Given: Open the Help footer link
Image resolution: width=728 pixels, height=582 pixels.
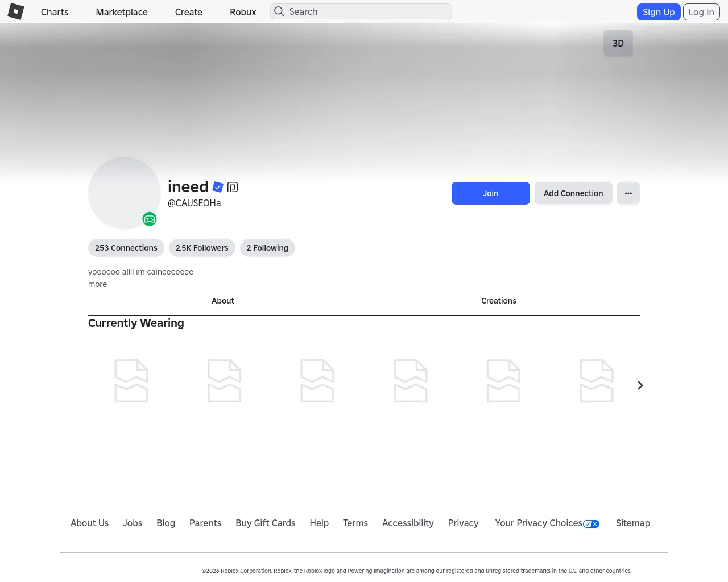Looking at the screenshot, I should coord(319,523).
